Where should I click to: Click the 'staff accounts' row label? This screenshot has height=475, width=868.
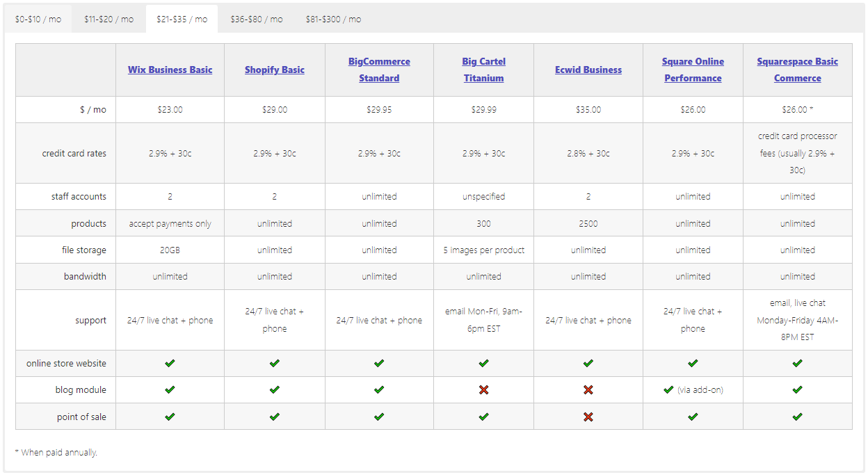tap(79, 197)
